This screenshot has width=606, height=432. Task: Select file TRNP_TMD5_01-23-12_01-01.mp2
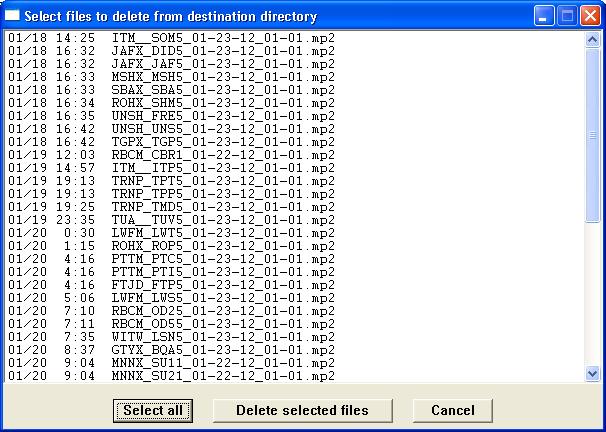tap(296, 207)
